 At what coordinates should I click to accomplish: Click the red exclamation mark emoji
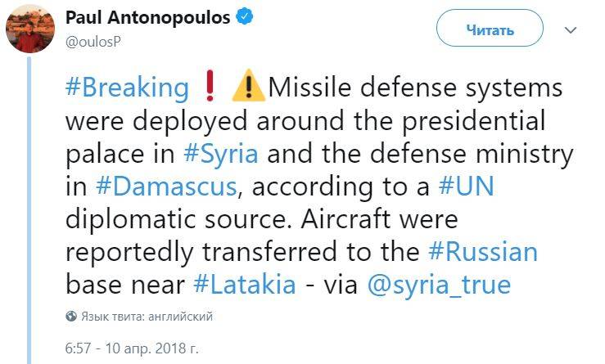point(210,88)
